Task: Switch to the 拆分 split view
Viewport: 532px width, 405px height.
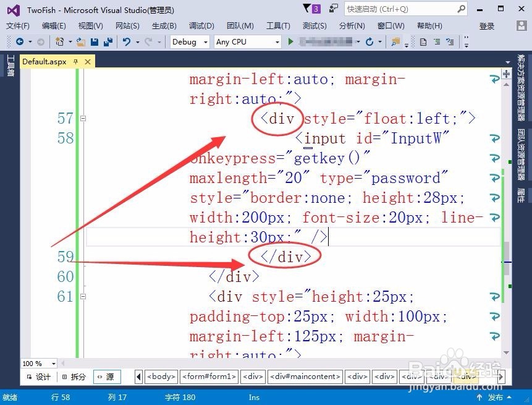Action: 74,377
